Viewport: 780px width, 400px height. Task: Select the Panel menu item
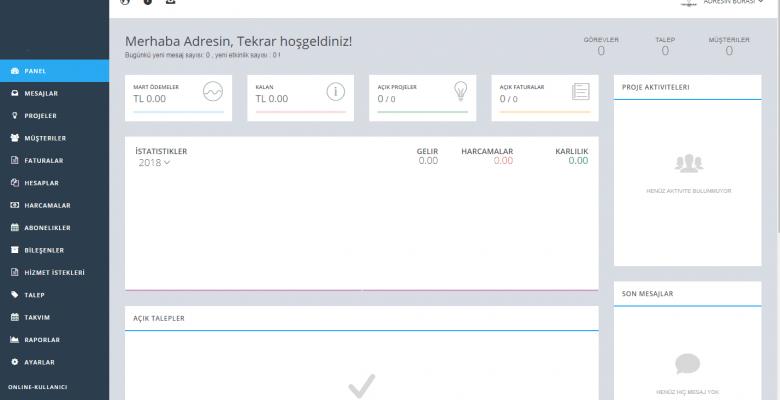(35, 71)
